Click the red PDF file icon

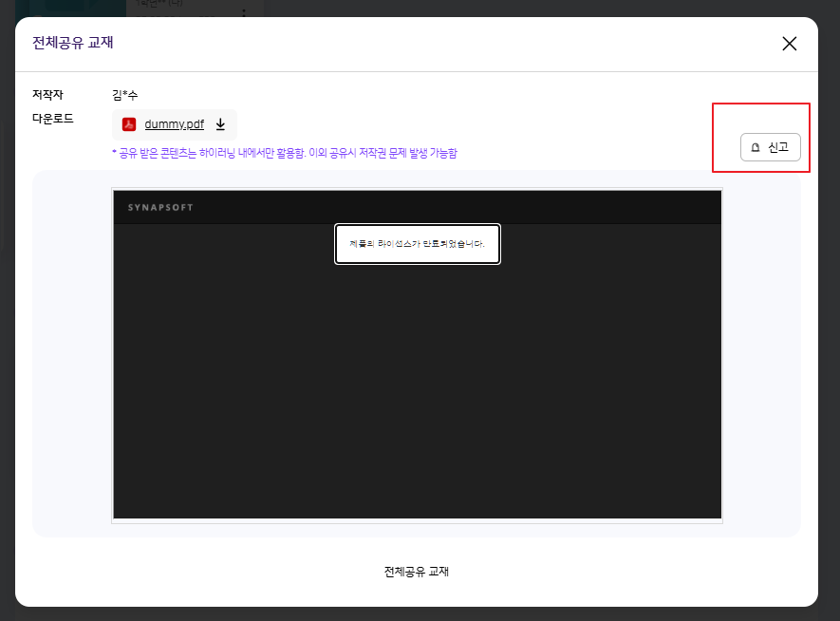(129, 124)
